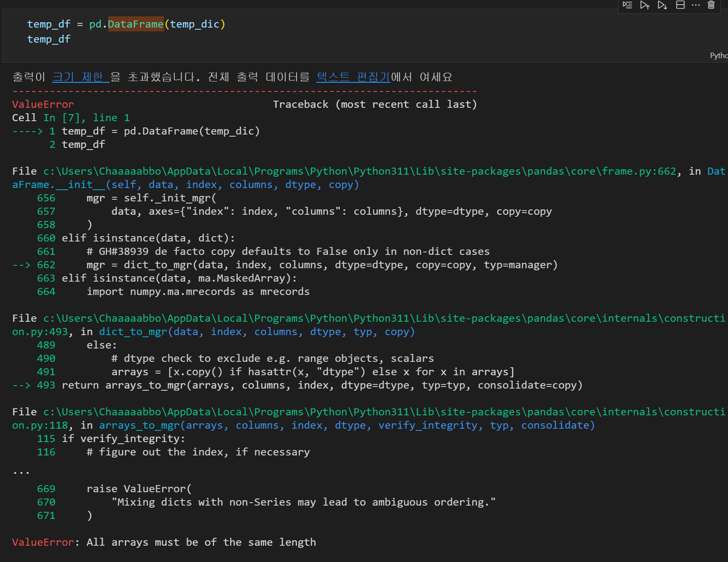This screenshot has height=562, width=728.
Task: Click 'Traceback (most recent call last)' text
Action: [x=375, y=104]
